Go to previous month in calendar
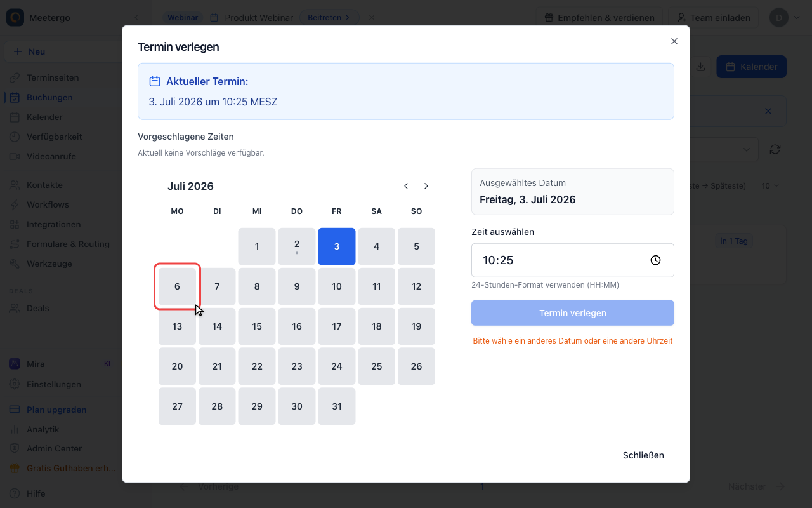 point(406,186)
